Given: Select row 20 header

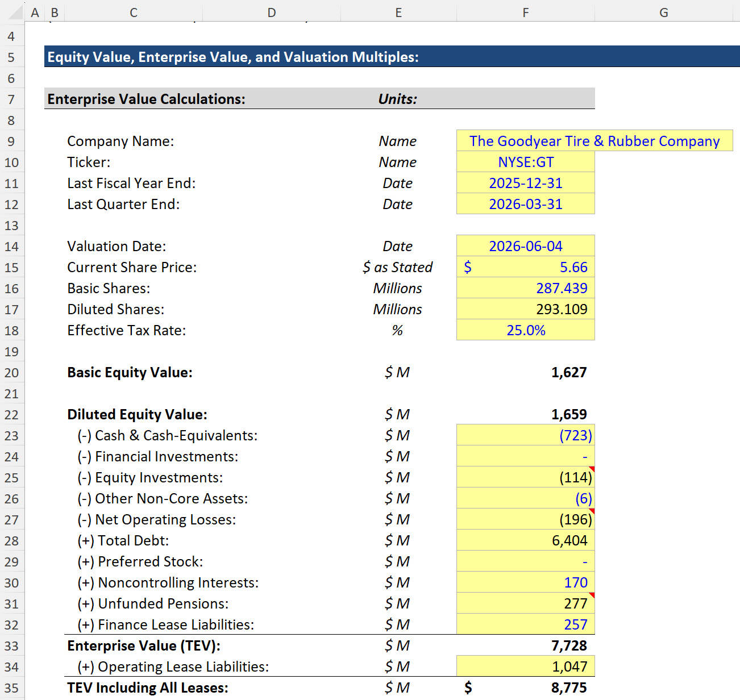Looking at the screenshot, I should pyautogui.click(x=11, y=373).
